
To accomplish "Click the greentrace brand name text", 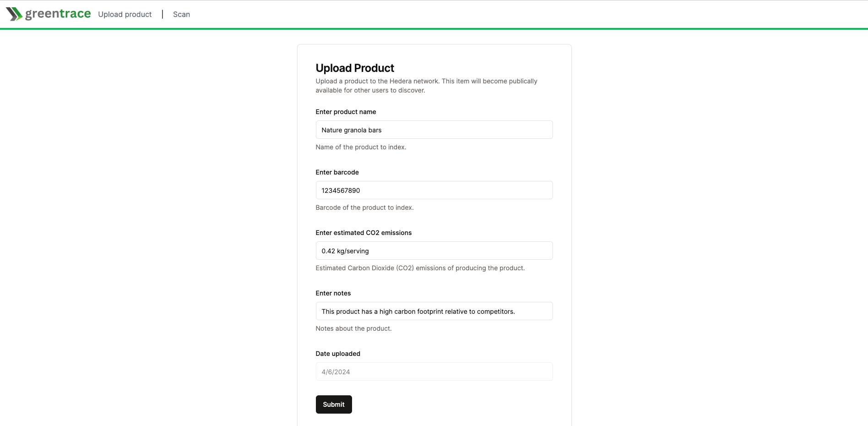I will [x=58, y=14].
